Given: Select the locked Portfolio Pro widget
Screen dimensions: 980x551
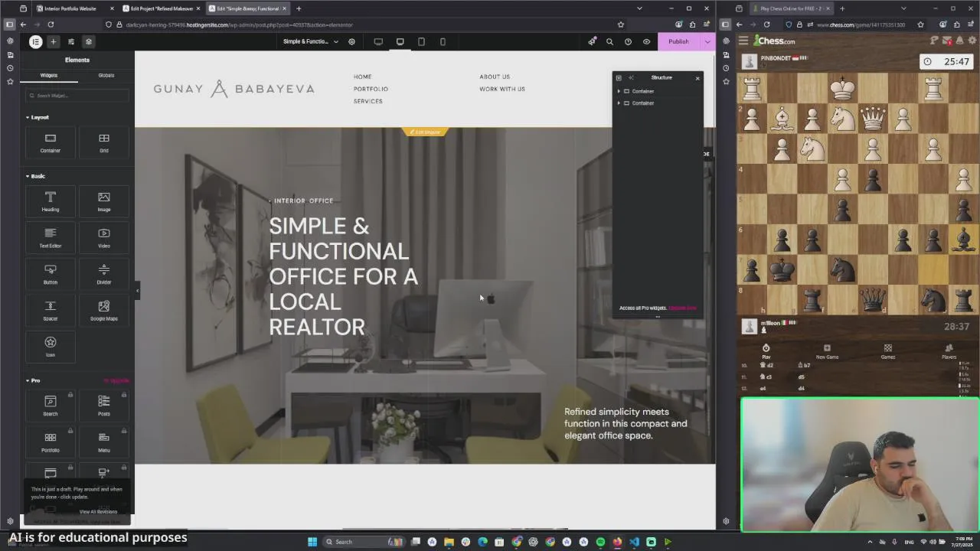Looking at the screenshot, I should (x=51, y=442).
